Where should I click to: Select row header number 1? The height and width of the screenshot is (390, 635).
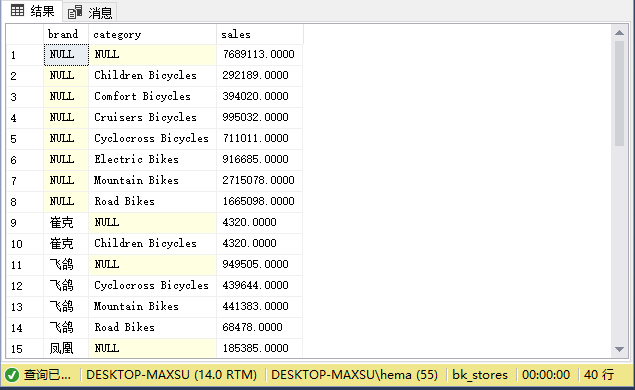coord(25,55)
